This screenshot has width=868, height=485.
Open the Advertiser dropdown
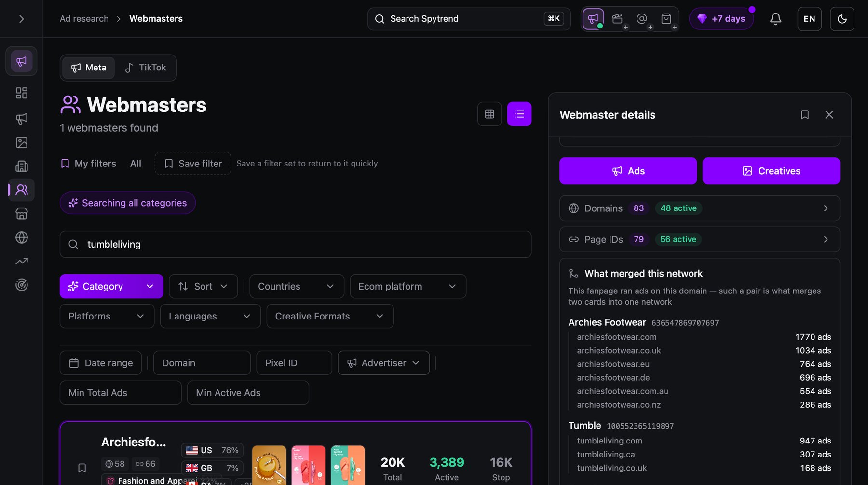click(384, 363)
